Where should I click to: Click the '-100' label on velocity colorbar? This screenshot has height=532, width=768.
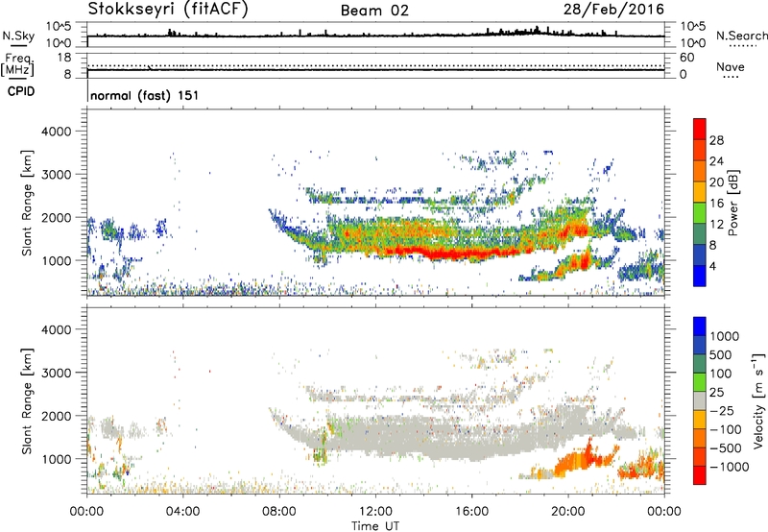[x=726, y=429]
